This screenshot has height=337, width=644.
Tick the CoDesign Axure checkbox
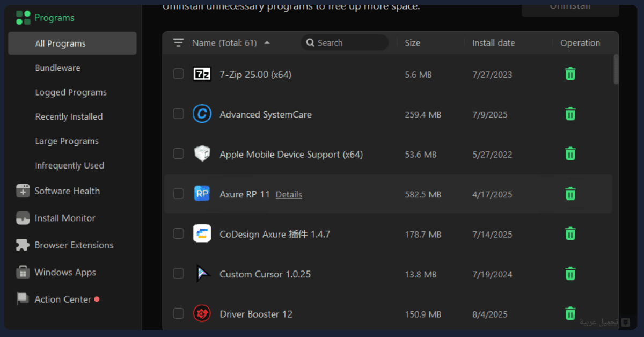tap(178, 234)
